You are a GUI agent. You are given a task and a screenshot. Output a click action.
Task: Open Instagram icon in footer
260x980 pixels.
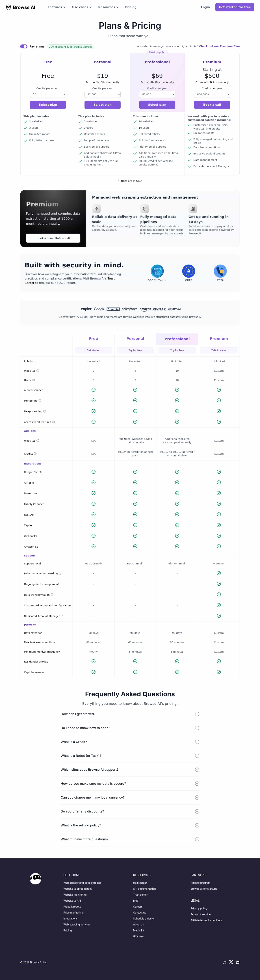coord(225,962)
